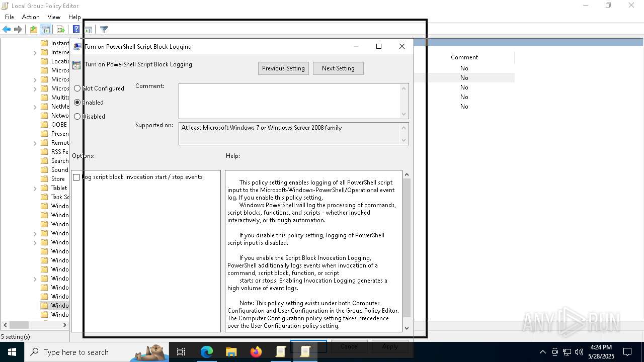
Task: Select the Task Sc folder icon
Action: click(x=44, y=197)
